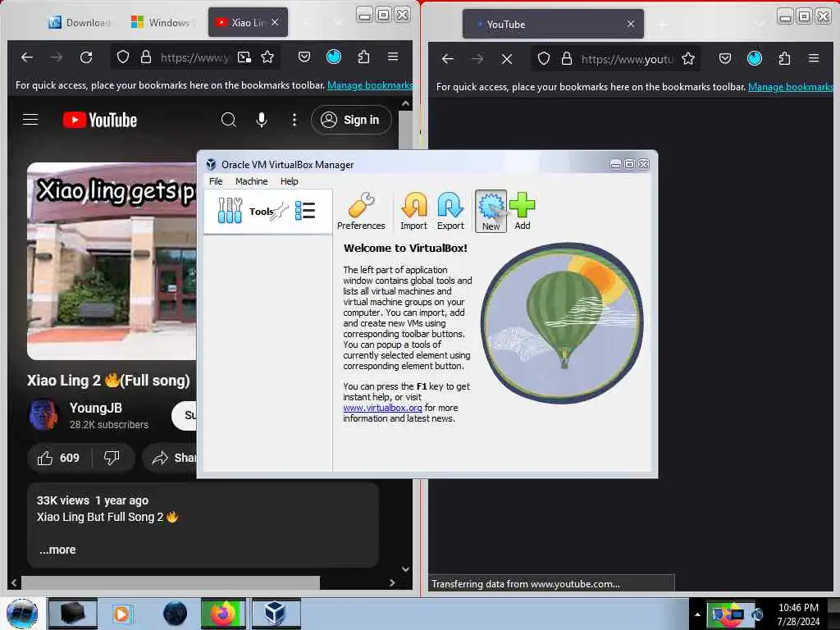This screenshot has width=840, height=630.
Task: Click the dislike thumbs-down icon
Action: 112,458
